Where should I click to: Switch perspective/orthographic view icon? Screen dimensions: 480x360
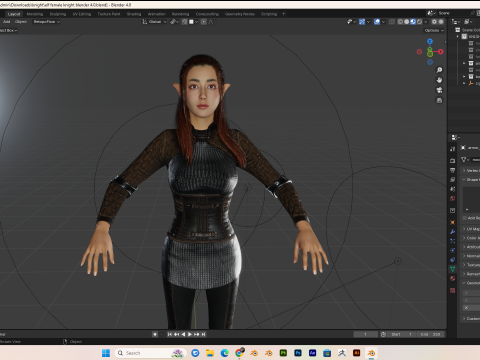439,100
